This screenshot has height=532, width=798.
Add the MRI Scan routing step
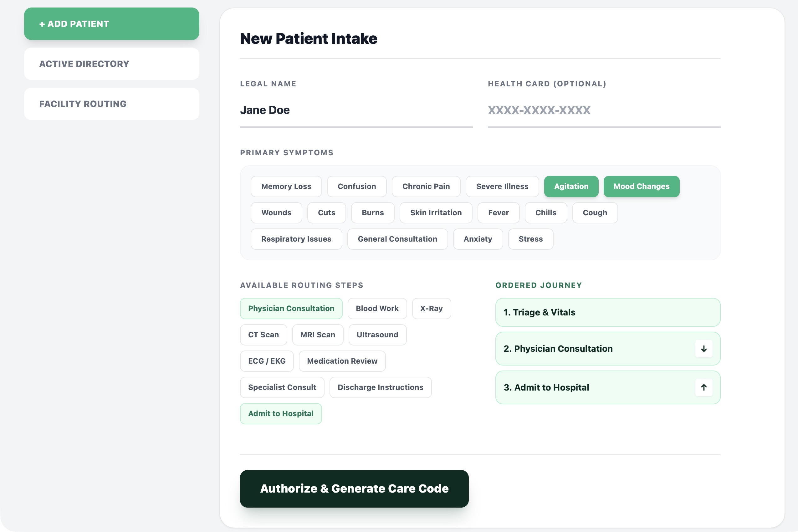pyautogui.click(x=318, y=335)
